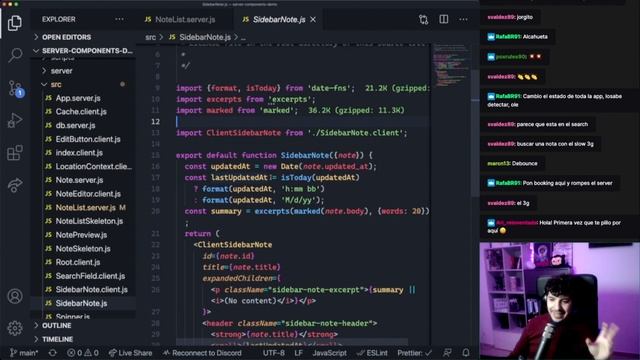Open changes compare icon in editor toolbar
This screenshot has width=640, height=360.
(423, 19)
